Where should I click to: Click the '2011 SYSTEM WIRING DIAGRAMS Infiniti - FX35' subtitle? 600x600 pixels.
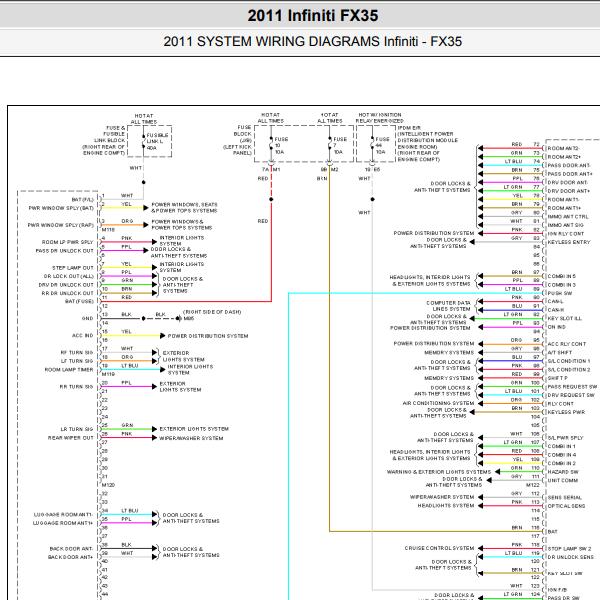click(313, 41)
